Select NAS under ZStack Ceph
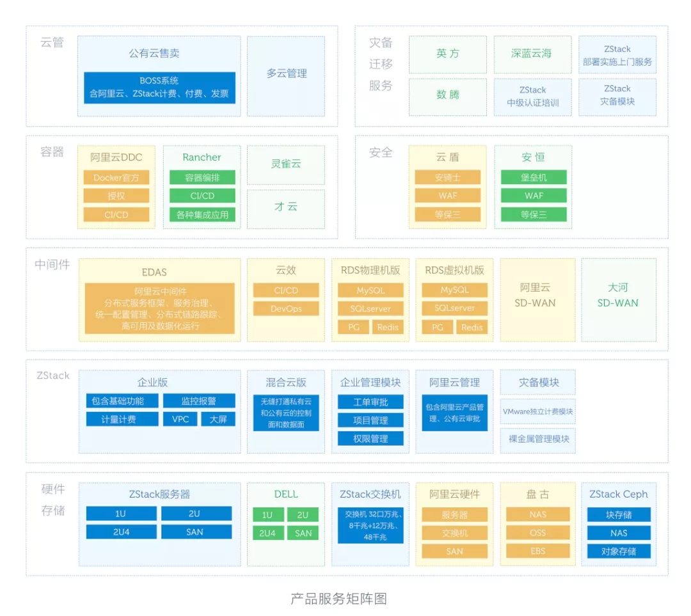The image size is (691, 616). coord(619,533)
